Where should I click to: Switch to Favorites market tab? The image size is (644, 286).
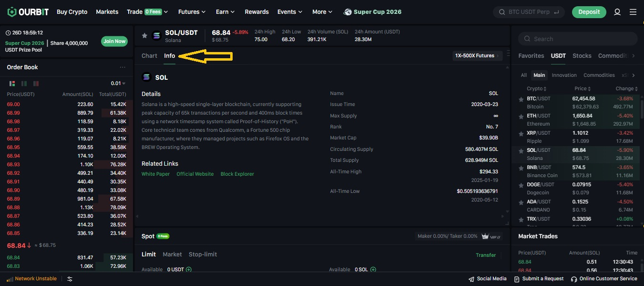(531, 56)
